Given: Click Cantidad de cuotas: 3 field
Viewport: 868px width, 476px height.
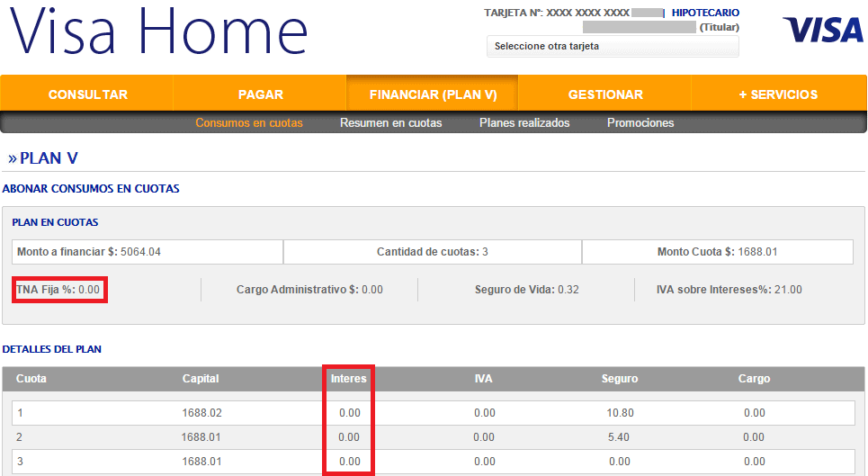Looking at the screenshot, I should coord(433,252).
